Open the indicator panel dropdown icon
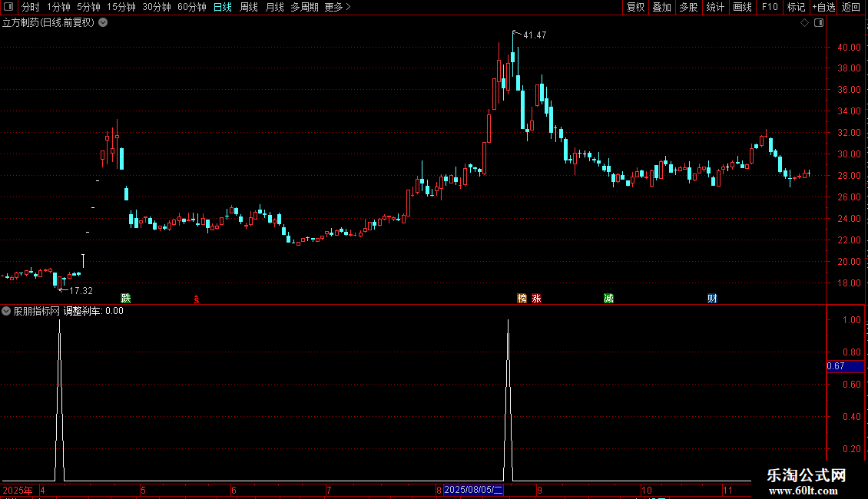Viewport: 868px width, 499px height. [6, 311]
